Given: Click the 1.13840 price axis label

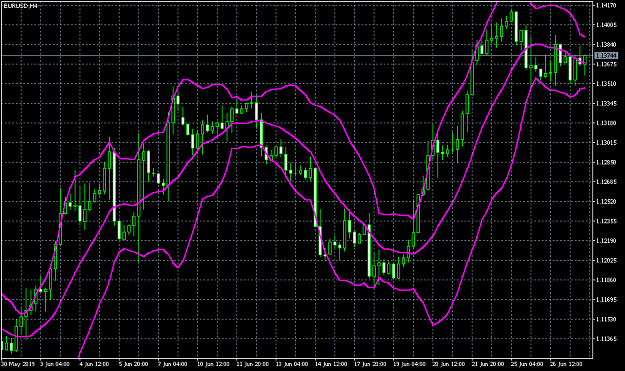Looking at the screenshot, I should 606,44.
